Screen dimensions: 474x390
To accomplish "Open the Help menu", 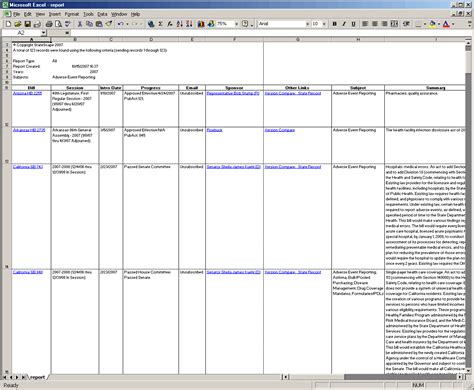I will click(135, 14).
